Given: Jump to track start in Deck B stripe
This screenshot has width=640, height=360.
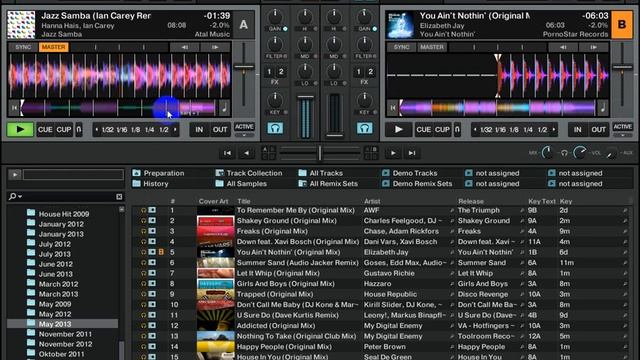Looking at the screenshot, I should (393, 108).
